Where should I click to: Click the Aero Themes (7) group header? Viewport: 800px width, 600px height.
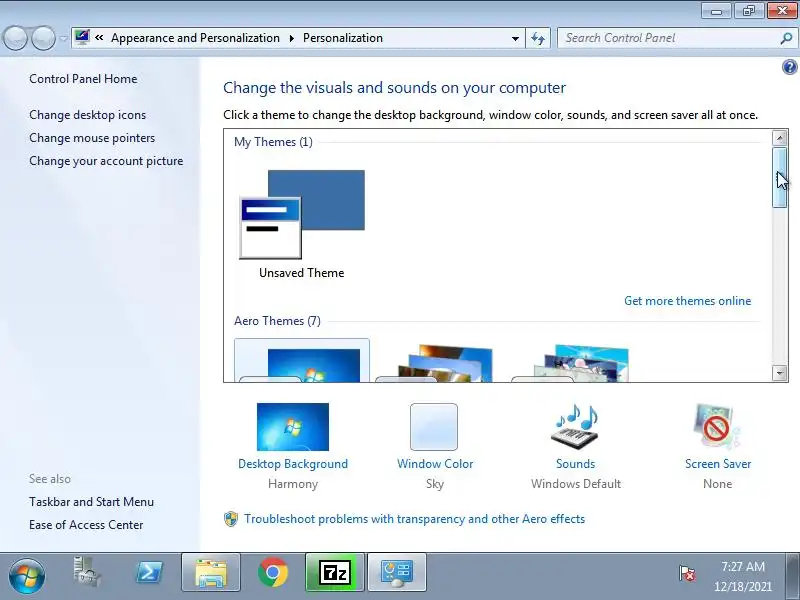[277, 321]
